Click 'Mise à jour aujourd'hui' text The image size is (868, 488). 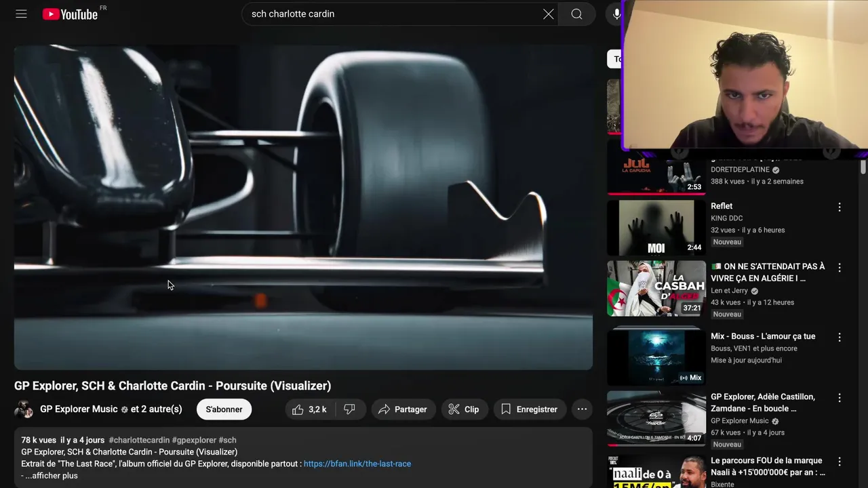click(746, 360)
